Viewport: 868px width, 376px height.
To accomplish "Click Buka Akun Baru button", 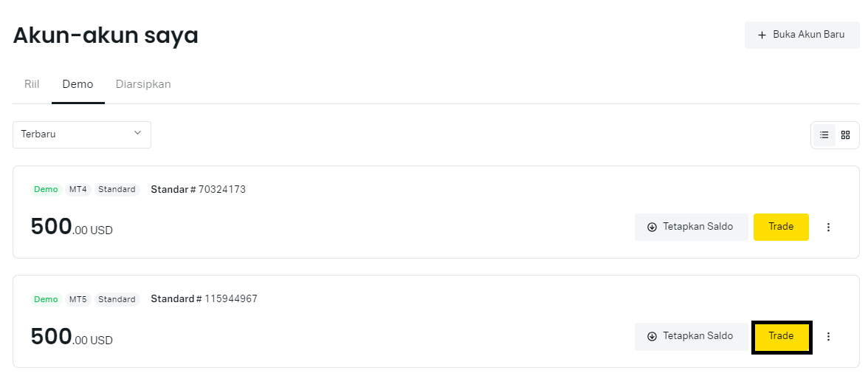I will coord(802,35).
